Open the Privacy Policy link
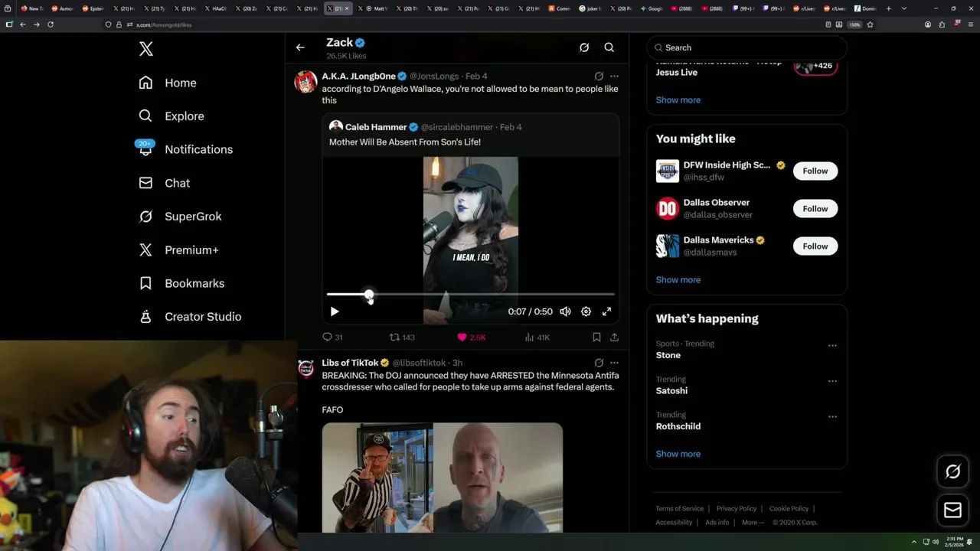The image size is (980, 551). 737,509
